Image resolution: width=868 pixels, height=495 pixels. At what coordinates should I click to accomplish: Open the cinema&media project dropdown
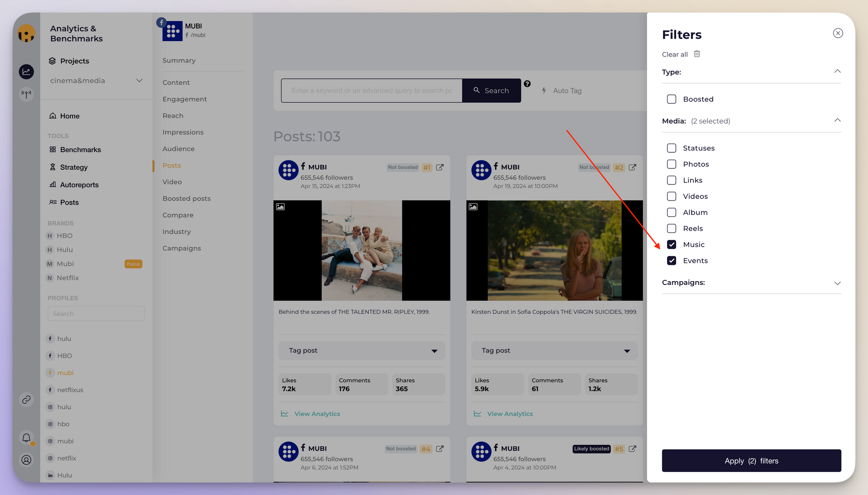tap(96, 81)
